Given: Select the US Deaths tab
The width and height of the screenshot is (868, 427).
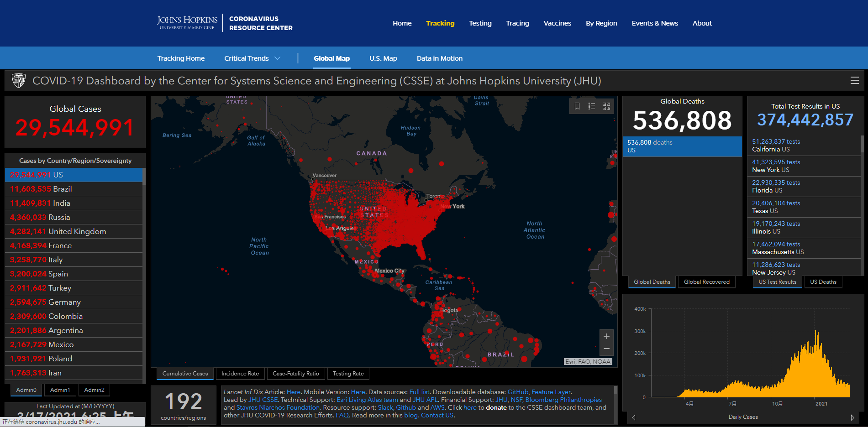Looking at the screenshot, I should (x=823, y=282).
